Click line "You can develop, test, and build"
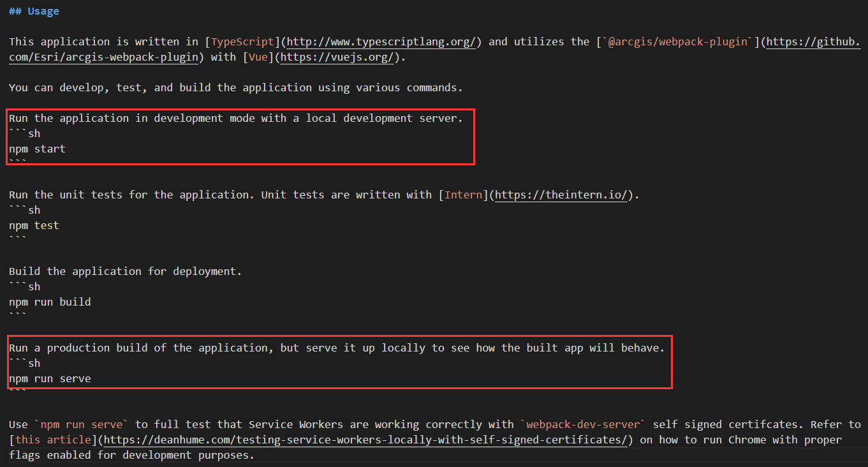The image size is (868, 467). (x=236, y=87)
